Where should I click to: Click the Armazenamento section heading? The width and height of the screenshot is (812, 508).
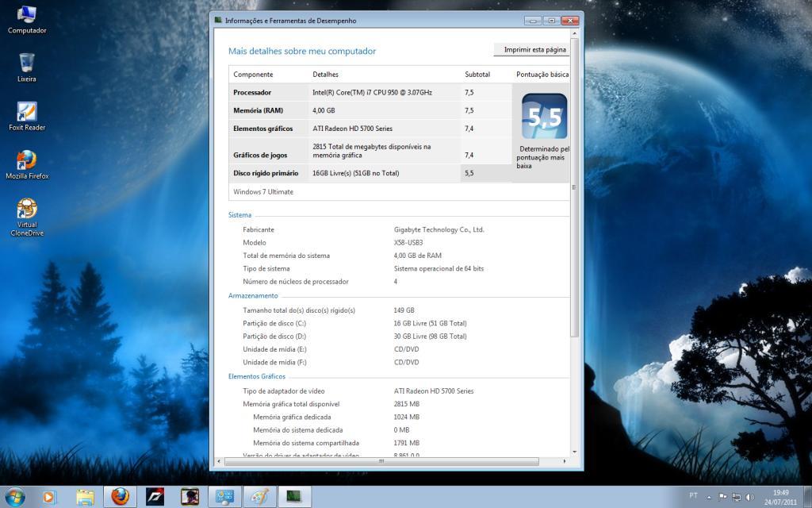click(x=253, y=296)
